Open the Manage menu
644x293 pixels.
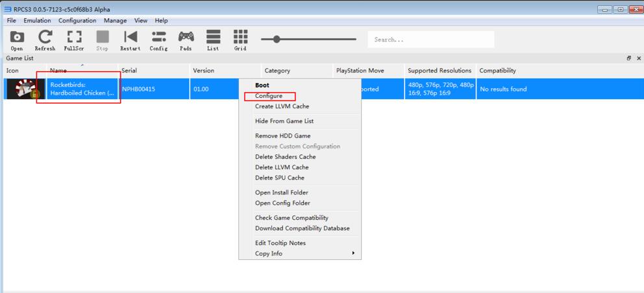116,21
